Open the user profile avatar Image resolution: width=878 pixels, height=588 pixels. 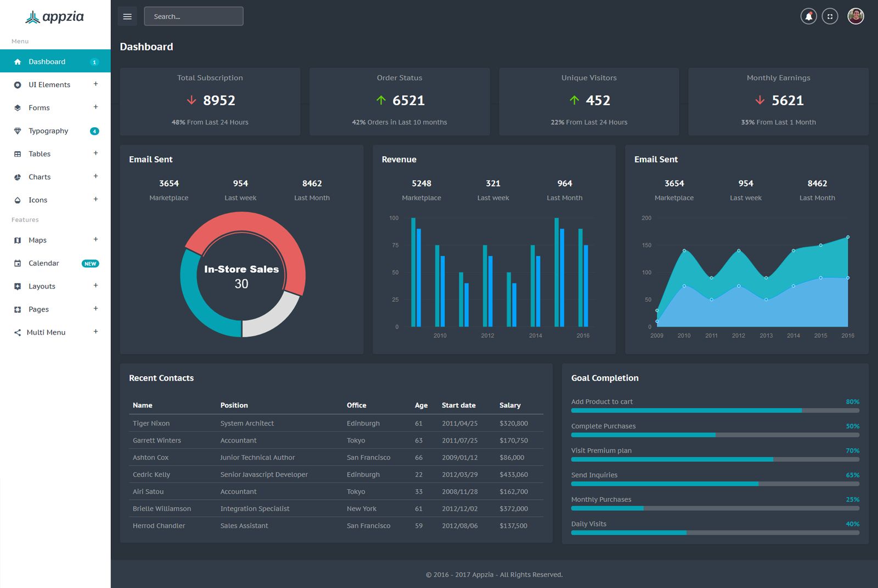(856, 16)
